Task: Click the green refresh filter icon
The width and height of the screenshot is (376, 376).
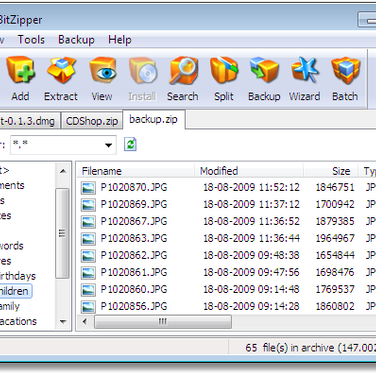Action: (130, 144)
